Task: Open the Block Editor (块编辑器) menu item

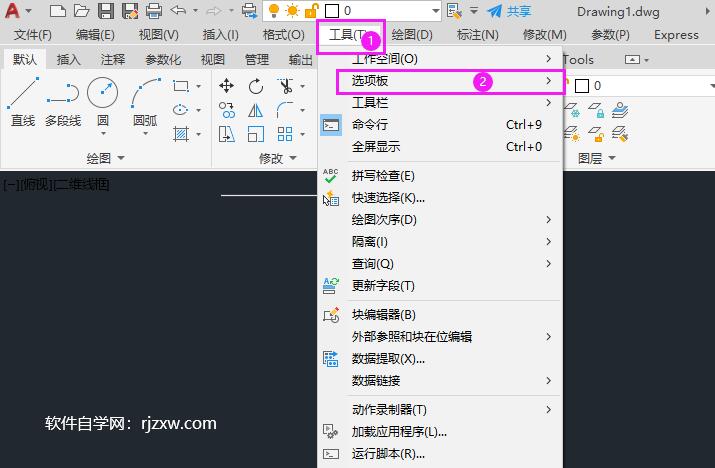Action: [440, 315]
